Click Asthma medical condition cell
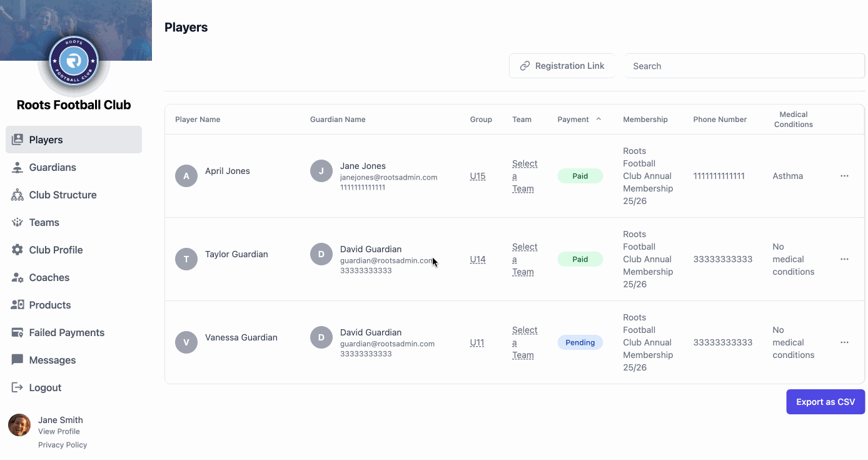This screenshot has height=460, width=868. click(788, 176)
